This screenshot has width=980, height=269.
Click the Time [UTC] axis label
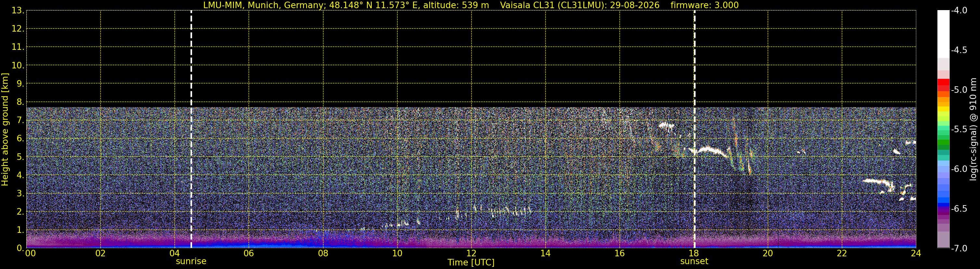tap(471, 262)
